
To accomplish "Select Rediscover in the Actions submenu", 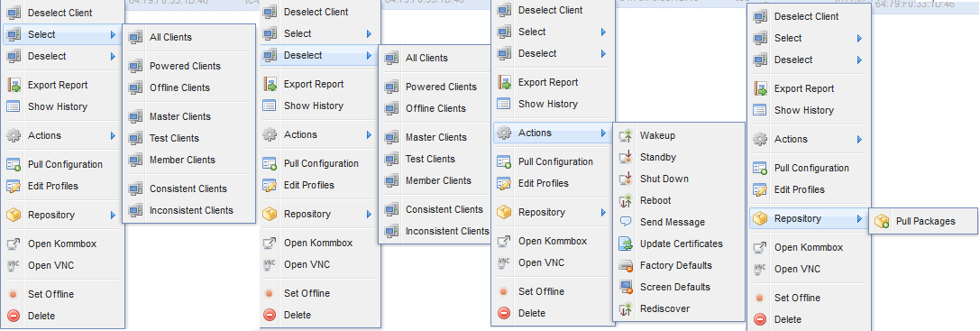I will (665, 308).
